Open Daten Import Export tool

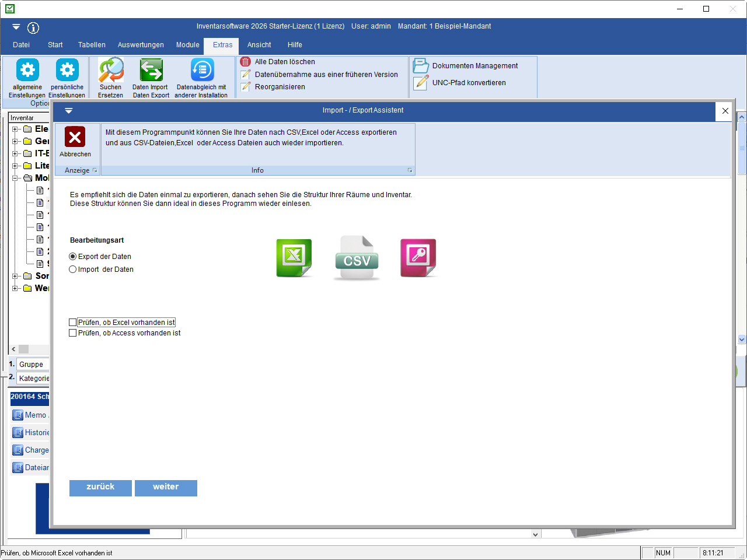151,71
